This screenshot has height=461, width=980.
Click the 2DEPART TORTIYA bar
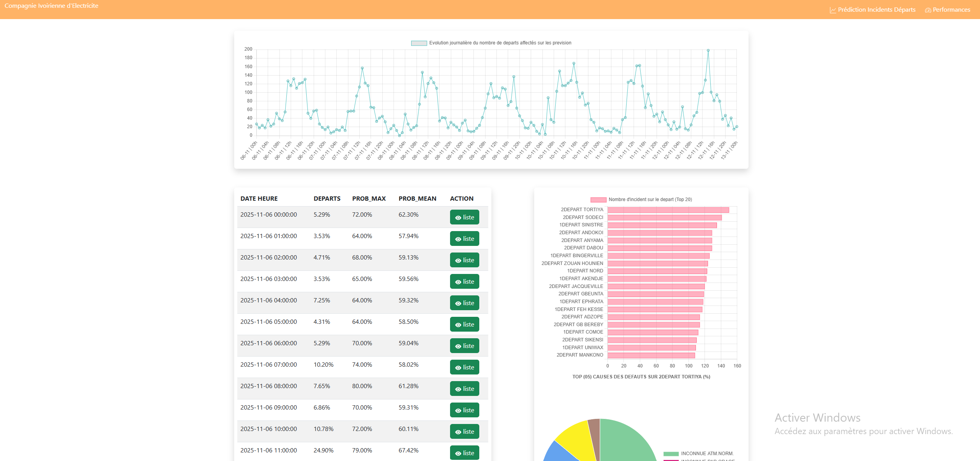(668, 210)
